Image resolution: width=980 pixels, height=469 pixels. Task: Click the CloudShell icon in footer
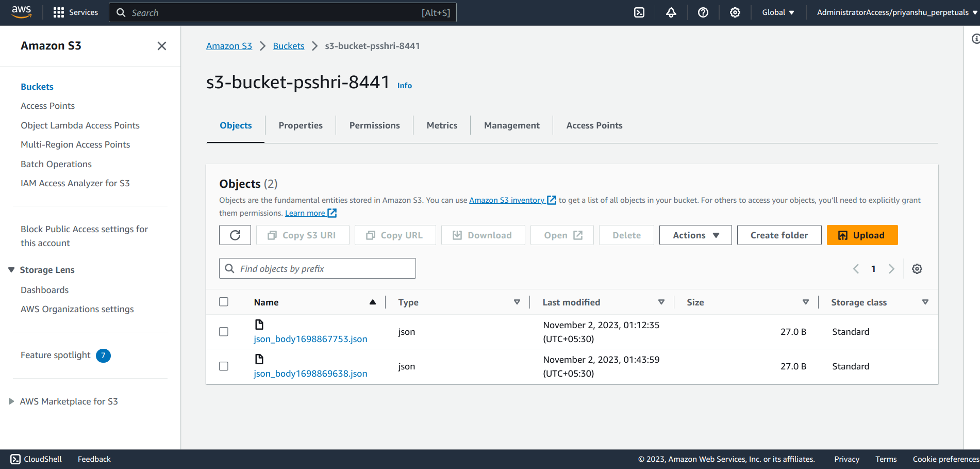pyautogui.click(x=15, y=459)
